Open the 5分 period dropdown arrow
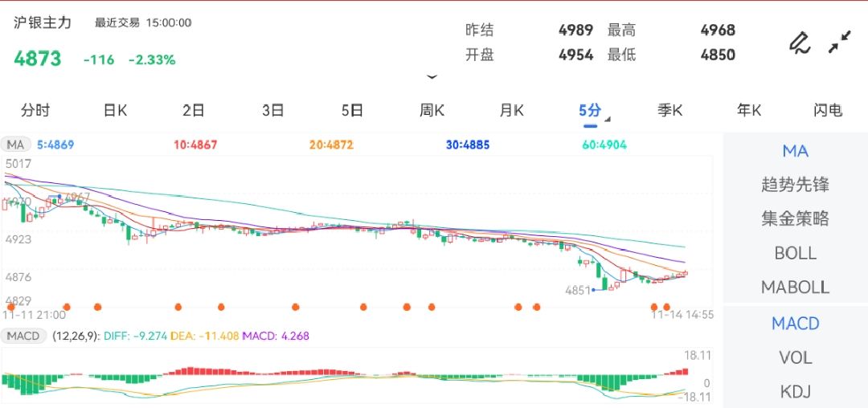 [x=608, y=119]
